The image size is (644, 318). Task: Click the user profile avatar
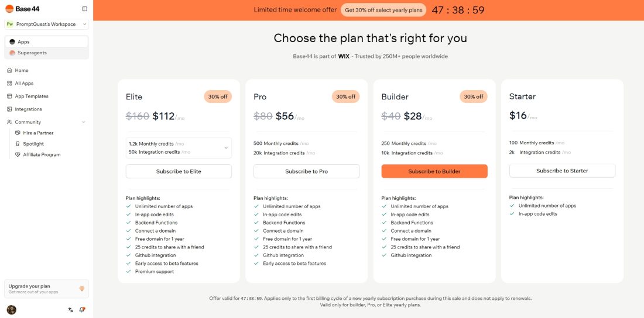tap(11, 310)
